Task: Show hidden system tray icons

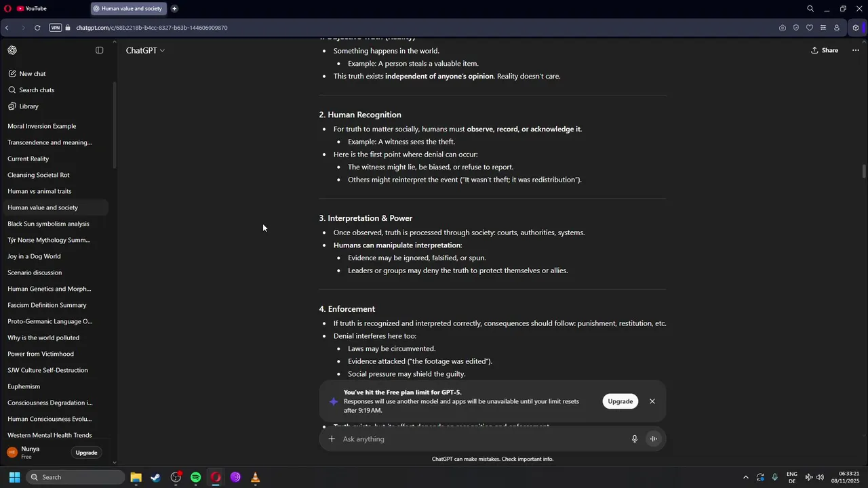Action: [746, 477]
